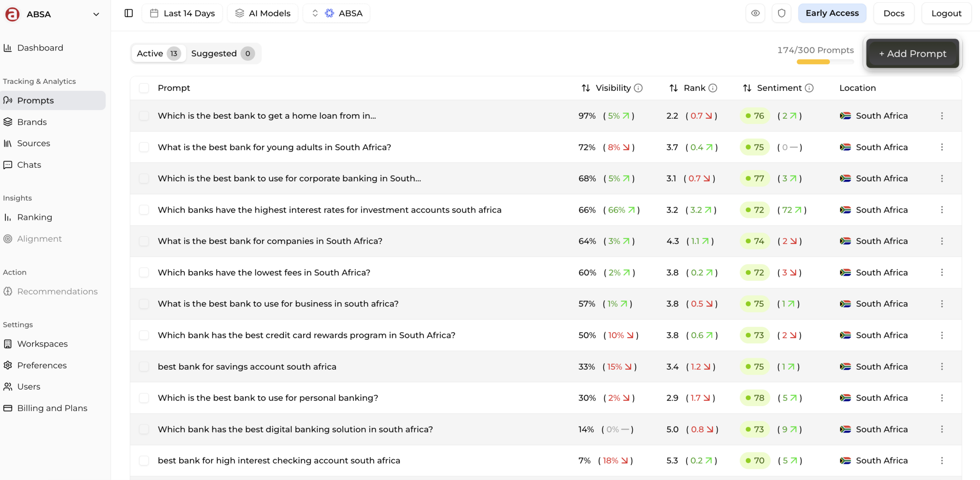Click Visibility info icon
Image resolution: width=980 pixels, height=480 pixels.
coord(638,88)
